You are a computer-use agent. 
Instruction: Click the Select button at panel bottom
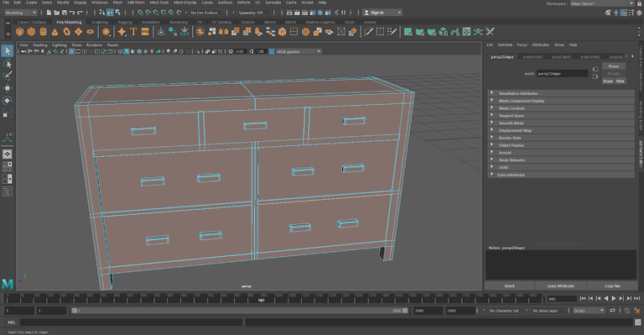509,285
